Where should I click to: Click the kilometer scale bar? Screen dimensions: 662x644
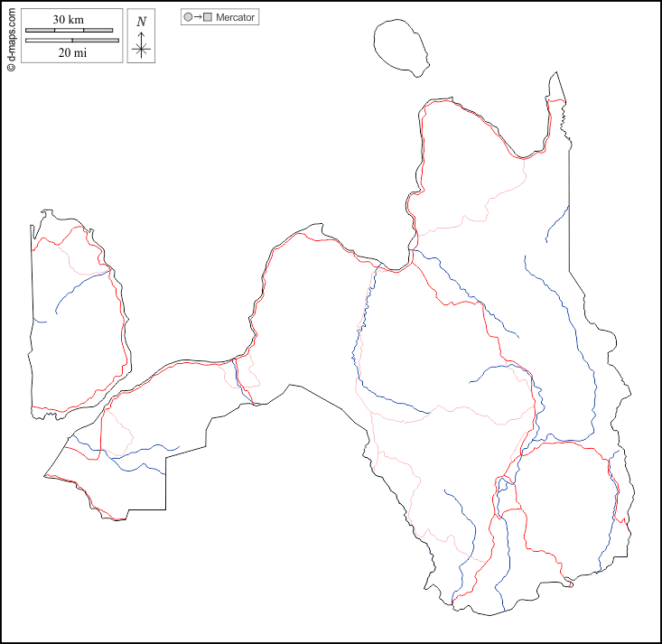tap(69, 31)
